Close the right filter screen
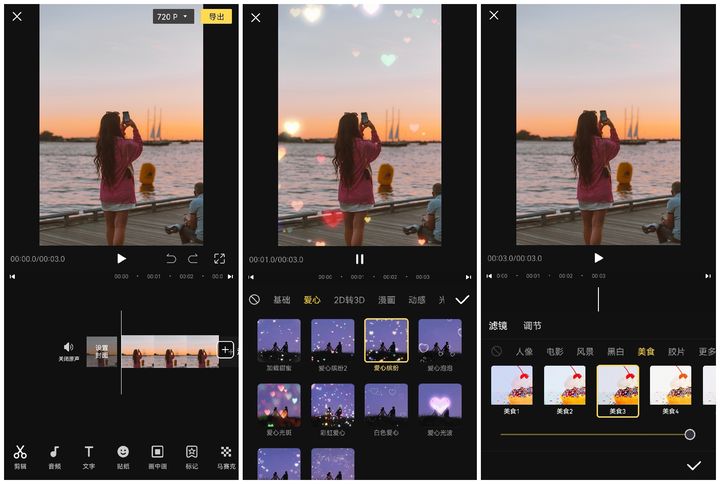720x484 pixels. pyautogui.click(x=494, y=15)
